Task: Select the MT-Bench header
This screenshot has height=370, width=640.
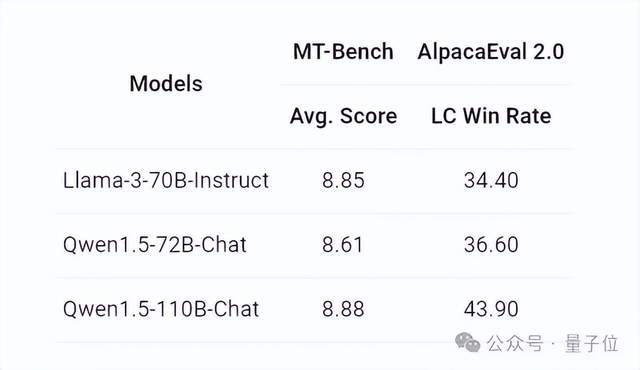Action: [x=343, y=52]
